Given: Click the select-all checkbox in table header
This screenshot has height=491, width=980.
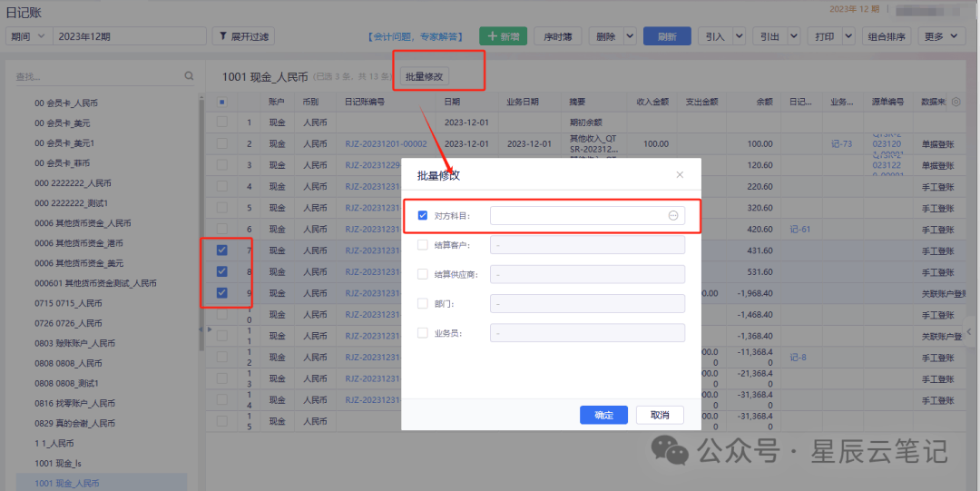Looking at the screenshot, I should tap(222, 102).
